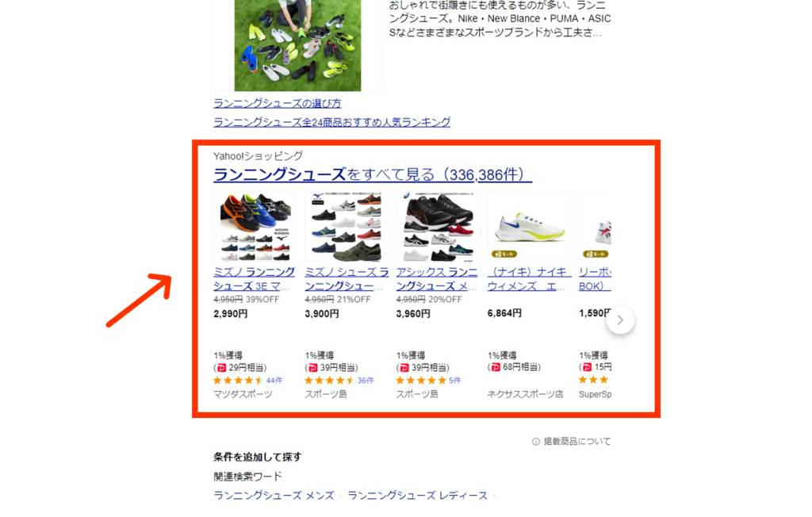Click the 36件 review count link
Image resolution: width=812 pixels, height=517 pixels.
pos(365,381)
